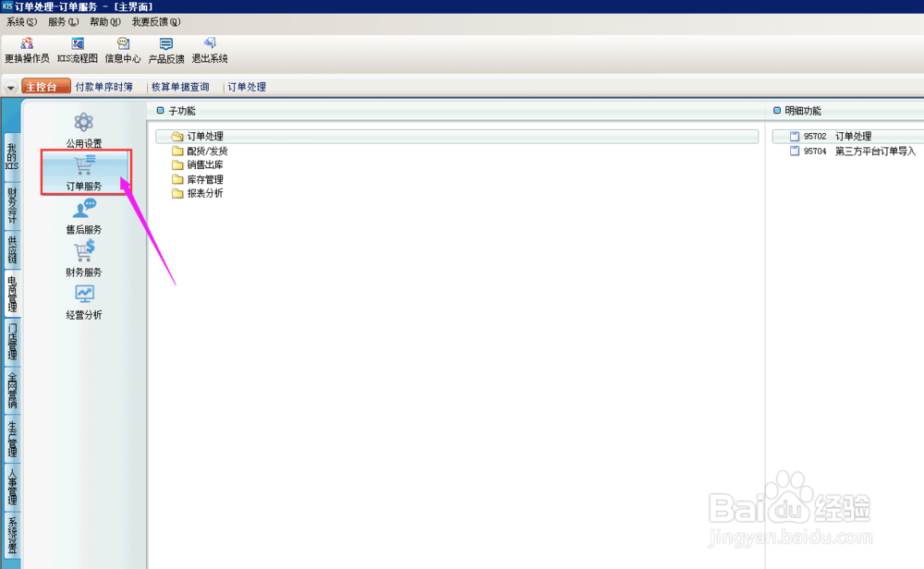Click the 明细功能 panel header
This screenshot has width=924, height=569.
click(x=802, y=111)
